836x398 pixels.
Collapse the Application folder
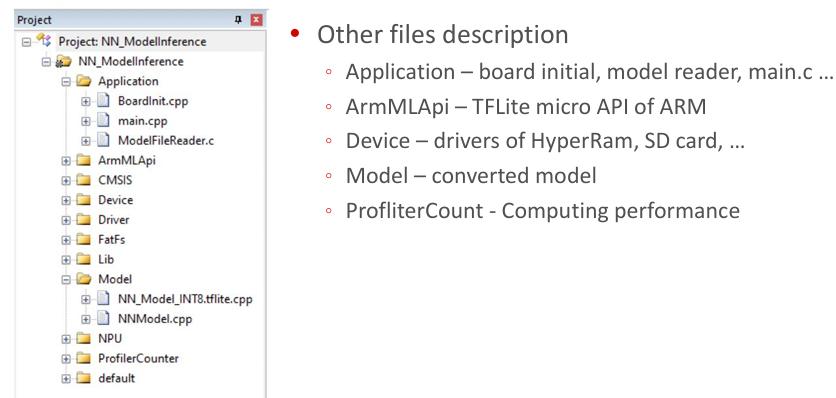[66, 82]
